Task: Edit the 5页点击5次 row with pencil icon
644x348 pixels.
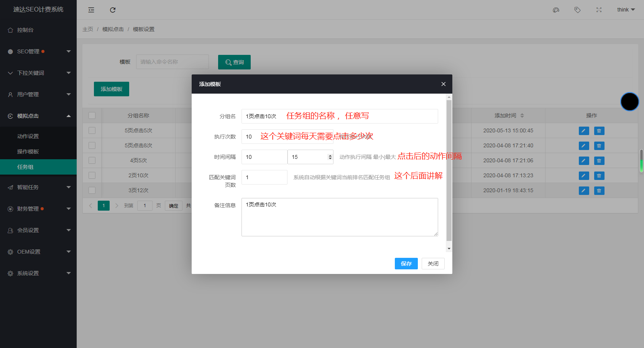Action: (x=584, y=131)
